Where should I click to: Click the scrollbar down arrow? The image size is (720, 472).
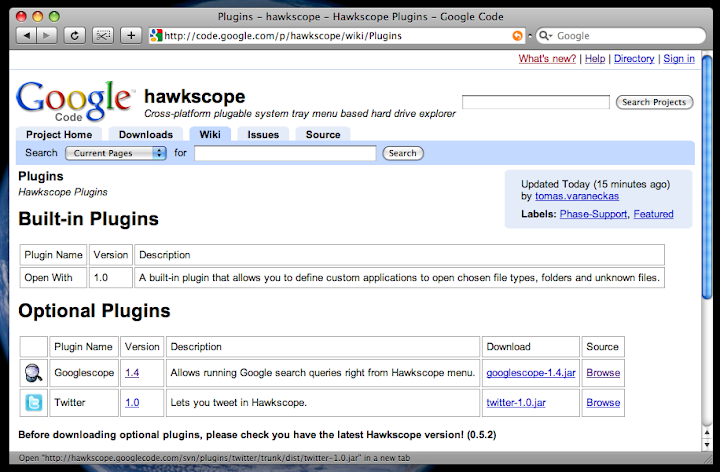707,444
